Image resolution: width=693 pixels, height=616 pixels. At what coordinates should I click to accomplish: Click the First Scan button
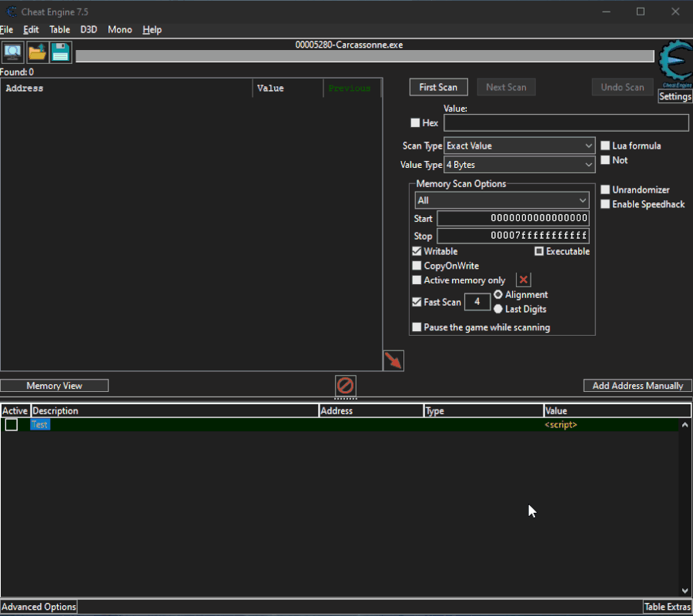tap(438, 87)
